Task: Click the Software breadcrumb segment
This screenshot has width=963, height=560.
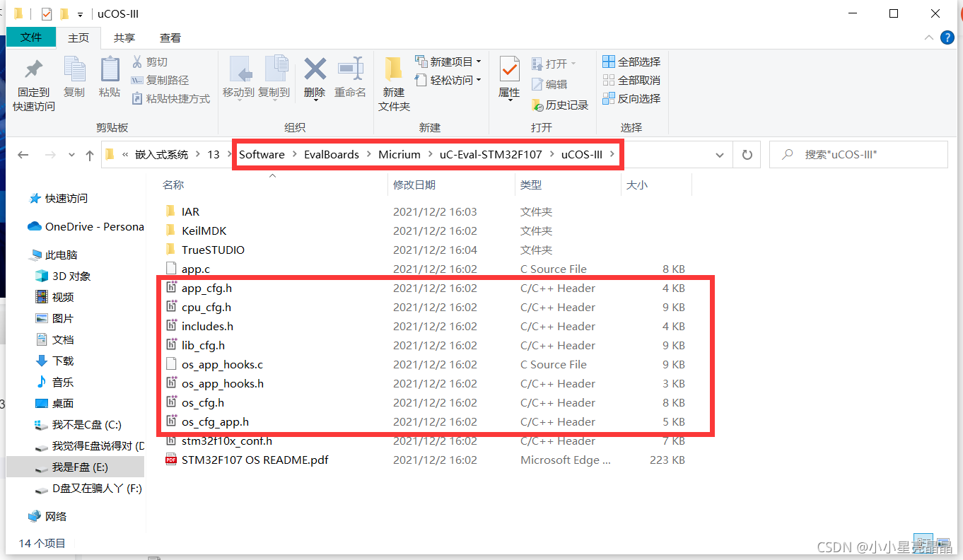Action: point(262,155)
